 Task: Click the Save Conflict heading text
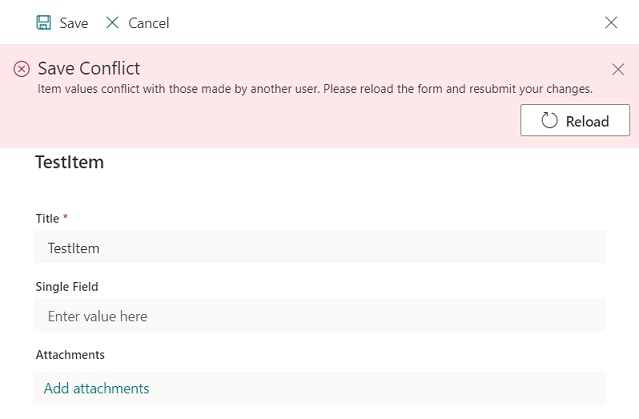tap(89, 69)
